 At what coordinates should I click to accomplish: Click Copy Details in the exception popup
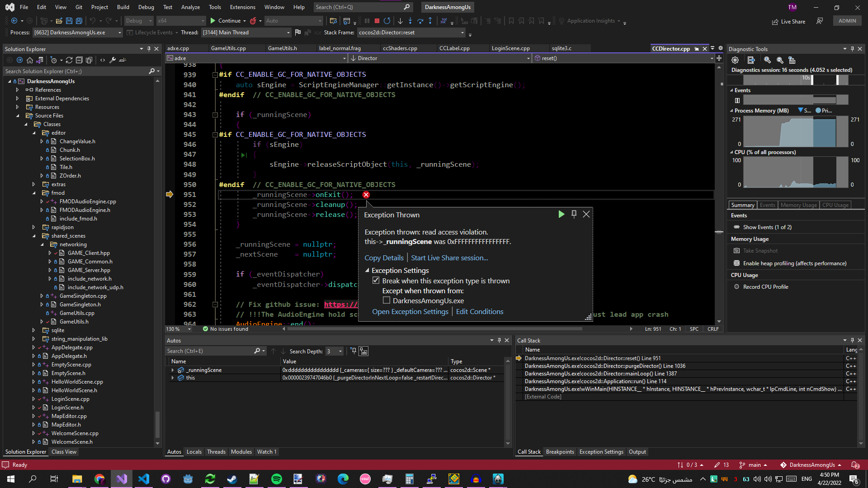pyautogui.click(x=384, y=258)
